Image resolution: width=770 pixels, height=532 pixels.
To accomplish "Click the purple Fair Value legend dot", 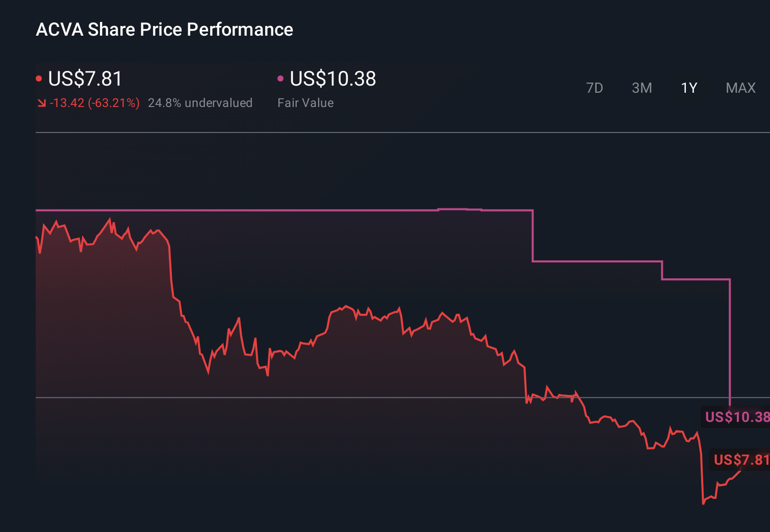I will coord(280,78).
